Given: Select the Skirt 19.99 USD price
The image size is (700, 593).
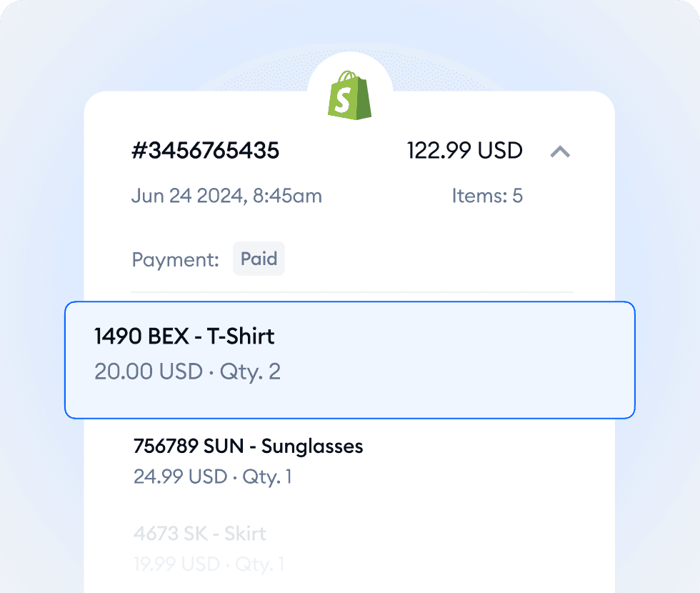Looking at the screenshot, I should [x=171, y=564].
